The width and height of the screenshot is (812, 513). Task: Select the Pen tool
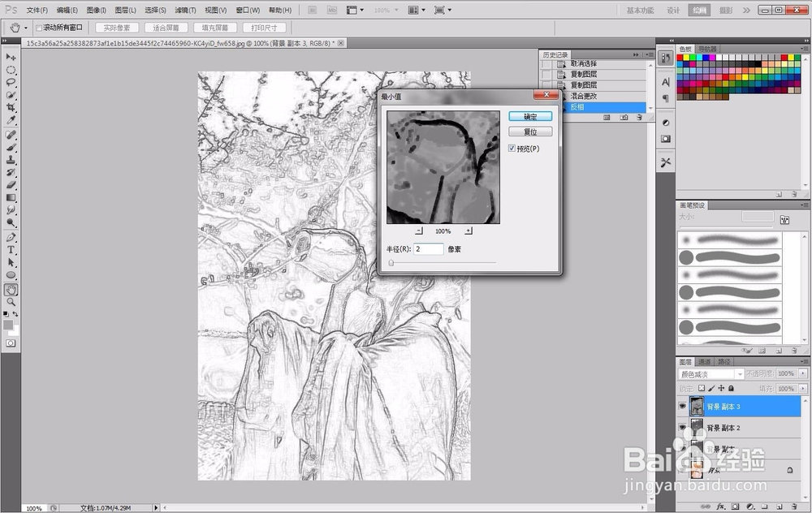point(11,236)
